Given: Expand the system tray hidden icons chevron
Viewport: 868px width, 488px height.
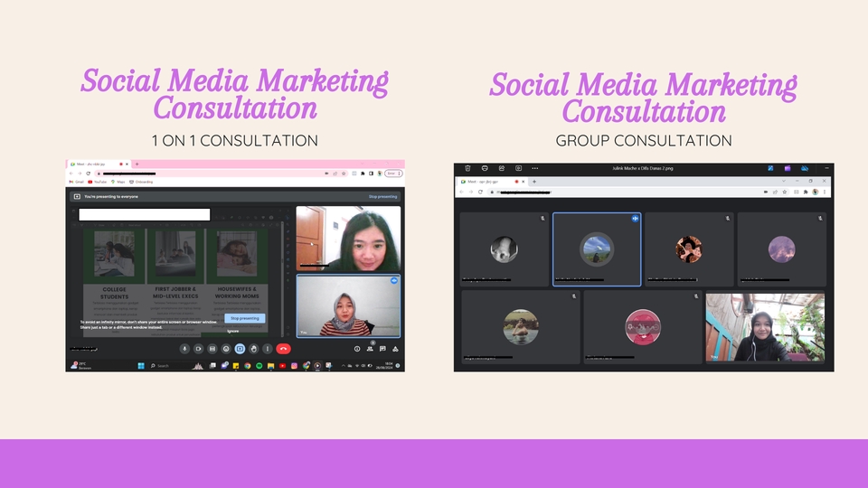Looking at the screenshot, I should click(x=343, y=366).
